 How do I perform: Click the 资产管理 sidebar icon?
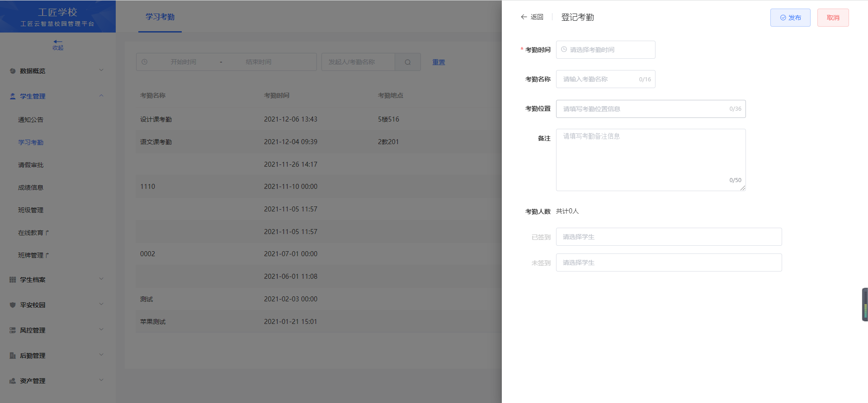click(x=13, y=381)
